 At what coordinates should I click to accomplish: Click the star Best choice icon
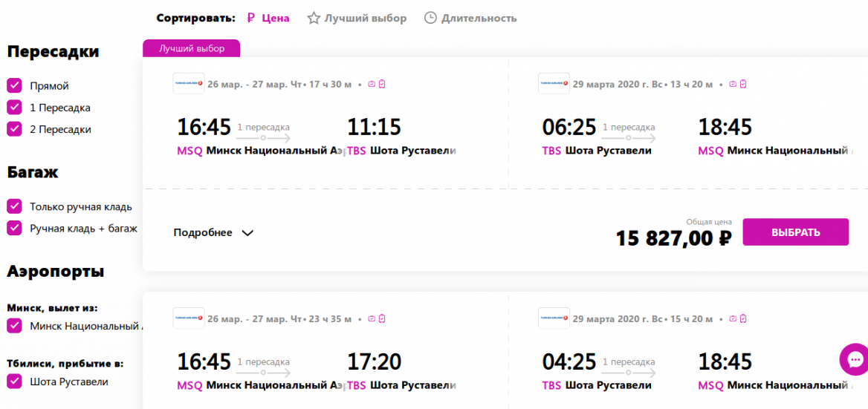[x=314, y=19]
